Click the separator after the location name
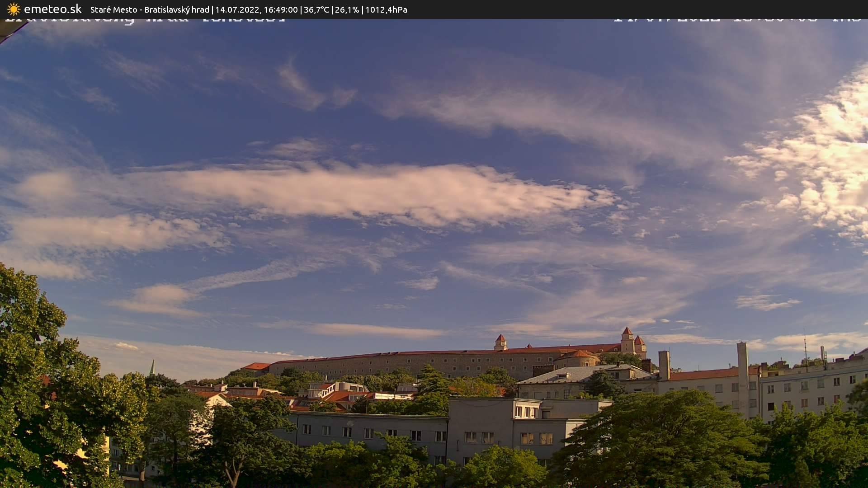Image resolution: width=868 pixels, height=488 pixels. click(212, 9)
